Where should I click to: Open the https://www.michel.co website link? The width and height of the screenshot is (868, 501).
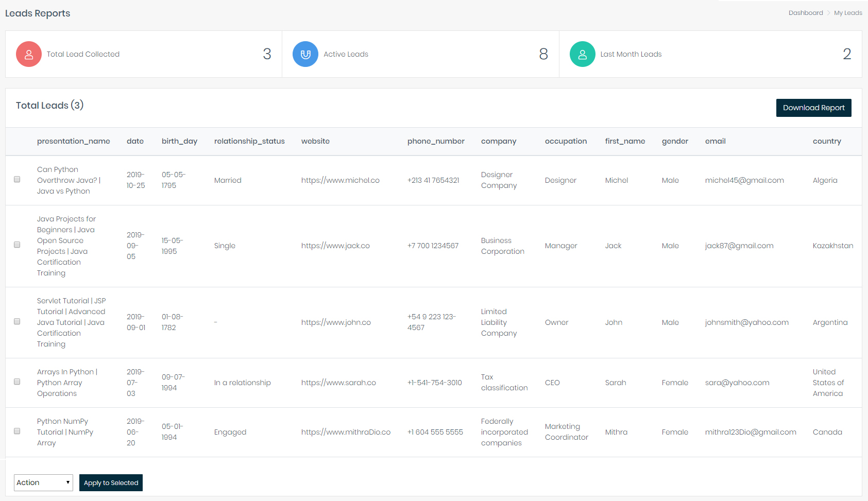click(340, 180)
